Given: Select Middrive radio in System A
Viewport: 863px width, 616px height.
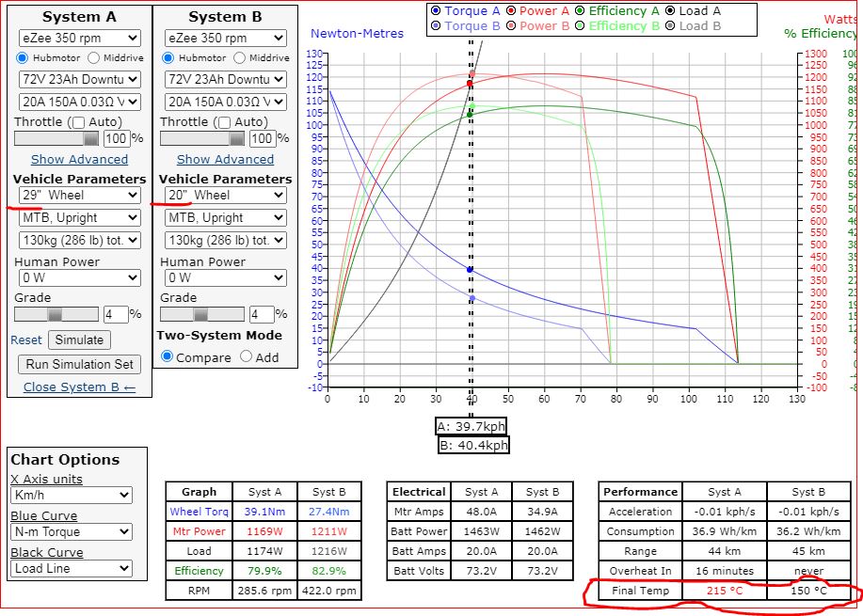Looking at the screenshot, I should [94, 58].
